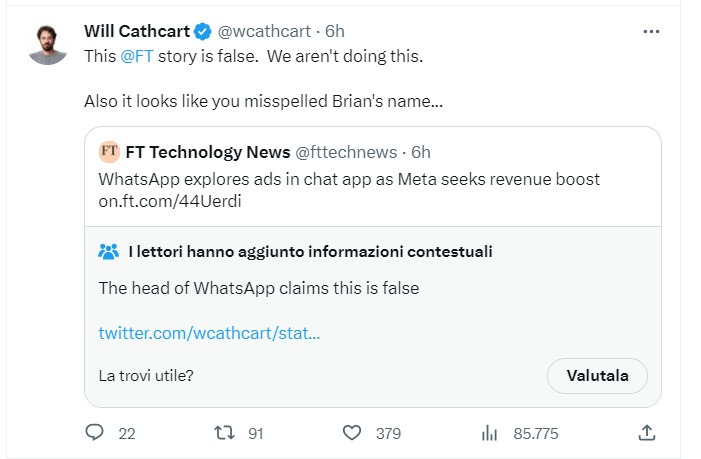Click the community notes people icon
Viewport: 701px width, 459px height.
pos(109,252)
